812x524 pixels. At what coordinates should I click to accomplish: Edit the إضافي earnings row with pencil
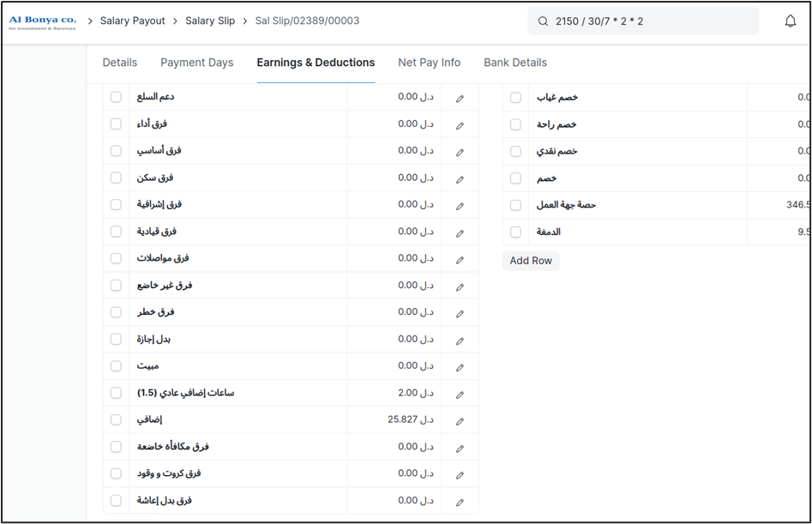[460, 421]
